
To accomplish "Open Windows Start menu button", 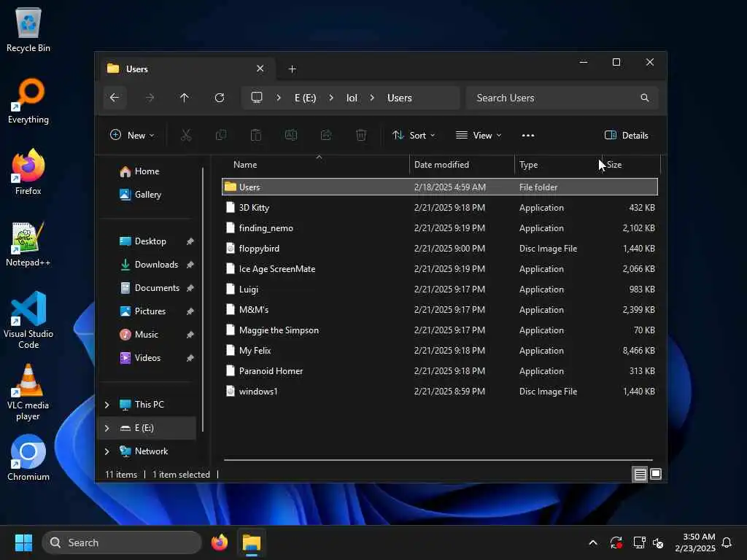I will (23, 542).
